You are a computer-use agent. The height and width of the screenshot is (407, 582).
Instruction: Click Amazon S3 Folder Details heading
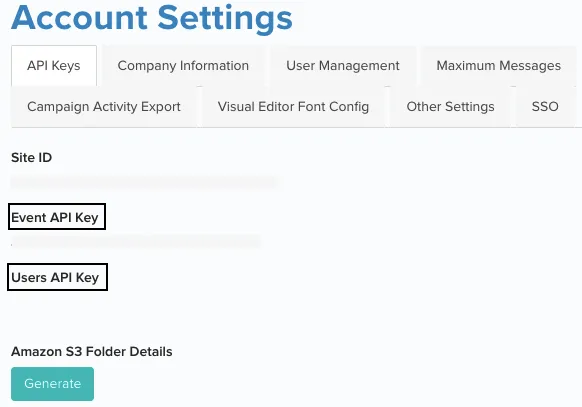[92, 352]
